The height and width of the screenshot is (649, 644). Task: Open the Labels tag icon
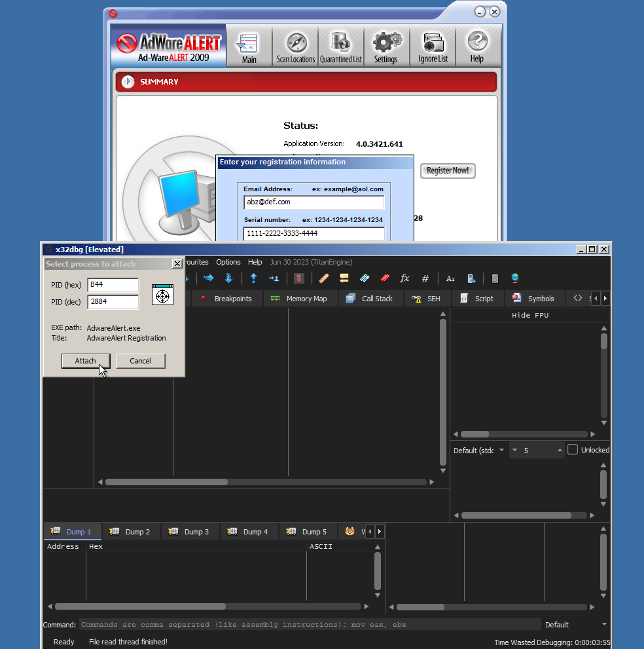point(365,278)
